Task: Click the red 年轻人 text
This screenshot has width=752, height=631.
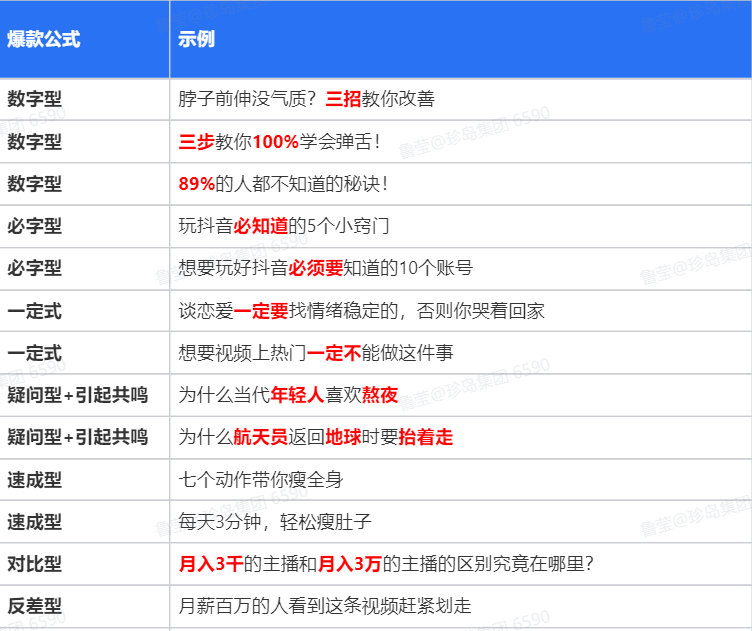Action: pyautogui.click(x=297, y=395)
